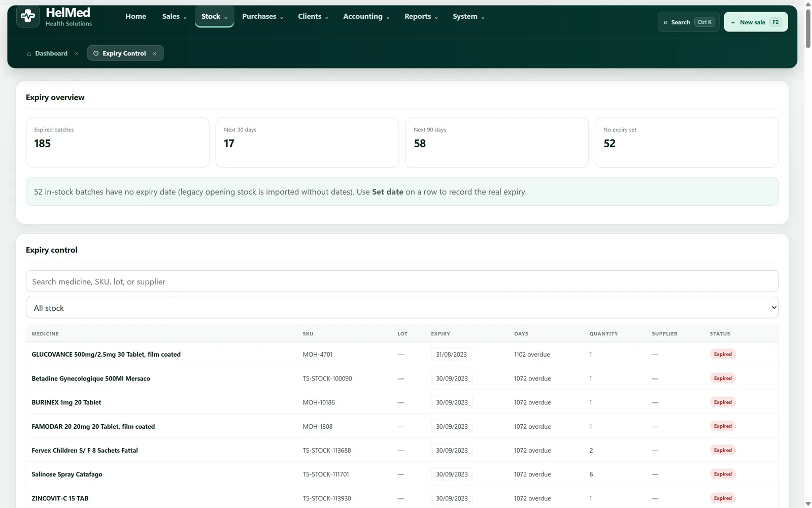Screen dimensions: 812x508
Task: Open the Reports menu
Action: pyautogui.click(x=421, y=16)
